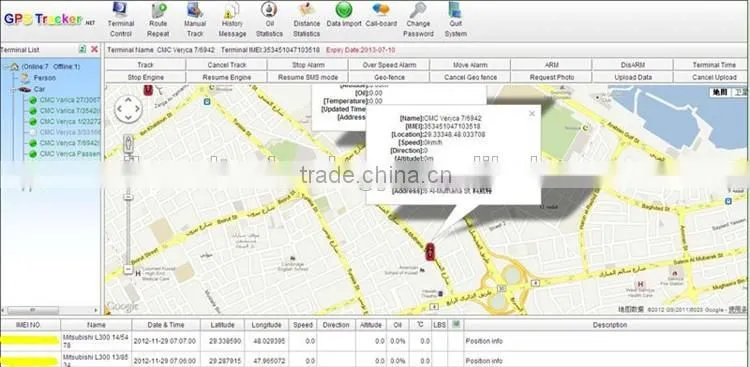Click the Person group icon
The image size is (750, 367).
[25, 78]
